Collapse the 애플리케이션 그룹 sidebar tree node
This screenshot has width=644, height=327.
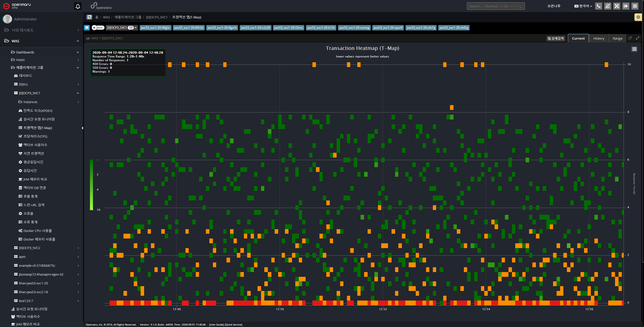[x=42, y=68]
